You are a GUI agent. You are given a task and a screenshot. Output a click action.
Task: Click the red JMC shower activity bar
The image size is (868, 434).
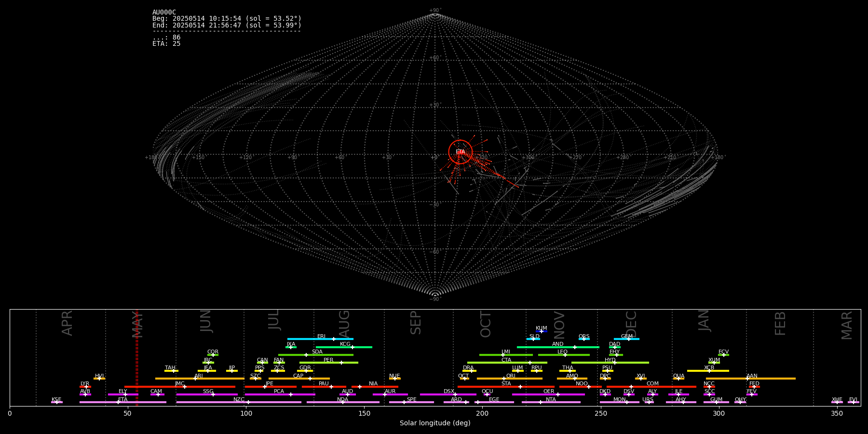(x=180, y=387)
